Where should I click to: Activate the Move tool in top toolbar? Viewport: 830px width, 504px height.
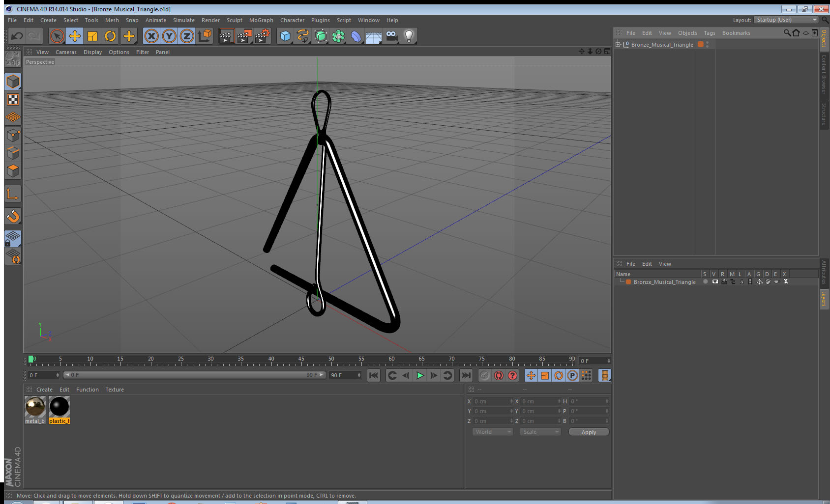tap(75, 36)
